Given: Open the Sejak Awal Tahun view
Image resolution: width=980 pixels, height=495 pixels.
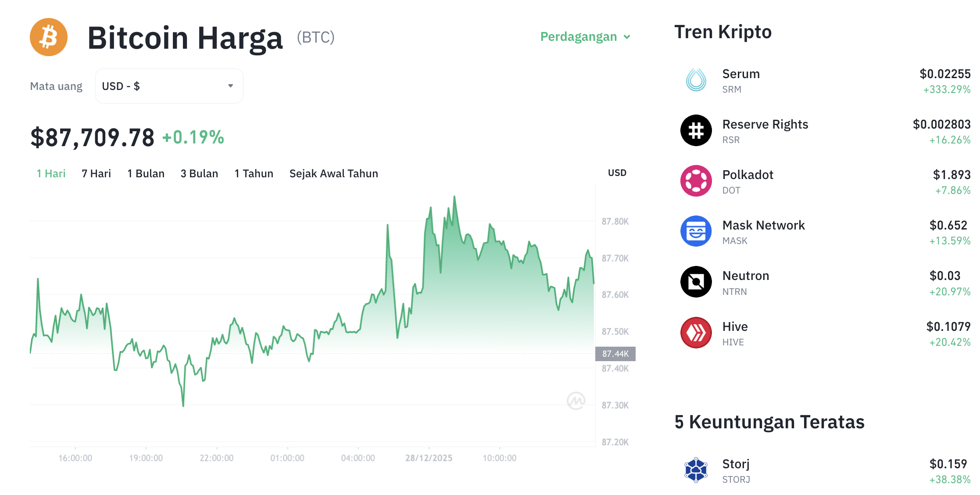Looking at the screenshot, I should point(333,173).
